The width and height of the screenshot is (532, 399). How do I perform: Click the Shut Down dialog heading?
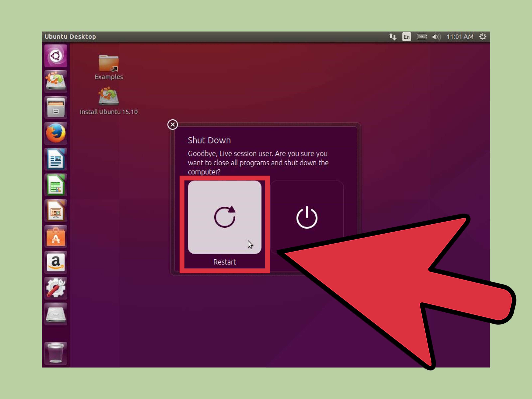pos(209,140)
